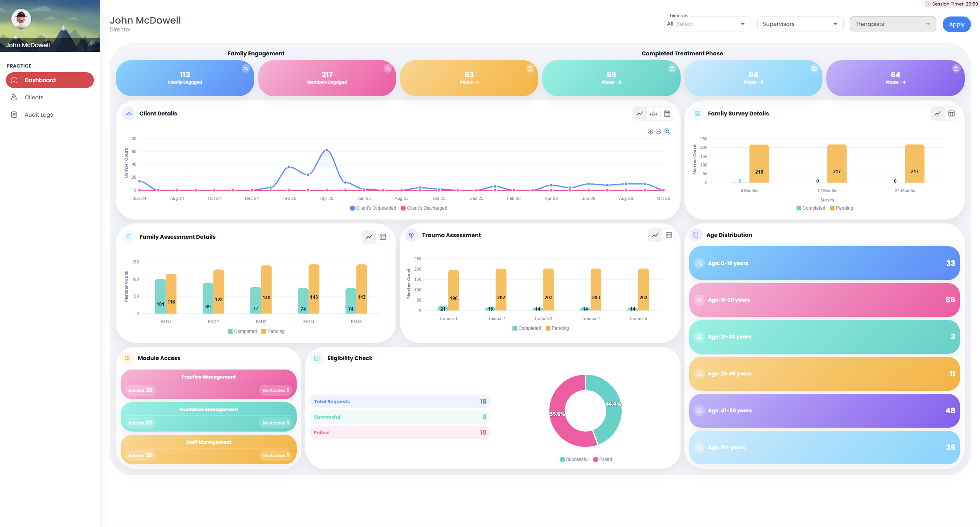Open calendar view in Client Details
980x527 pixels.
[667, 113]
